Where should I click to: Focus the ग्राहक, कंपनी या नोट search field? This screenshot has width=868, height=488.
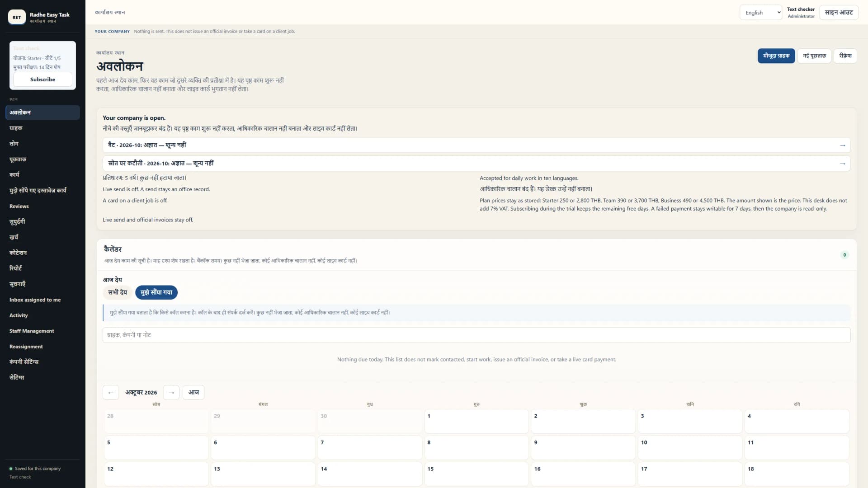[x=476, y=335]
